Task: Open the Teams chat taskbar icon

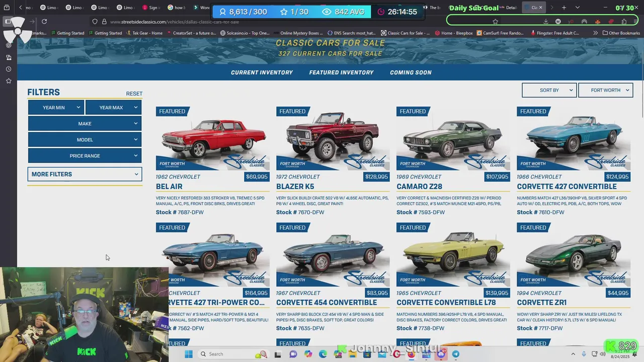Action: (293, 354)
